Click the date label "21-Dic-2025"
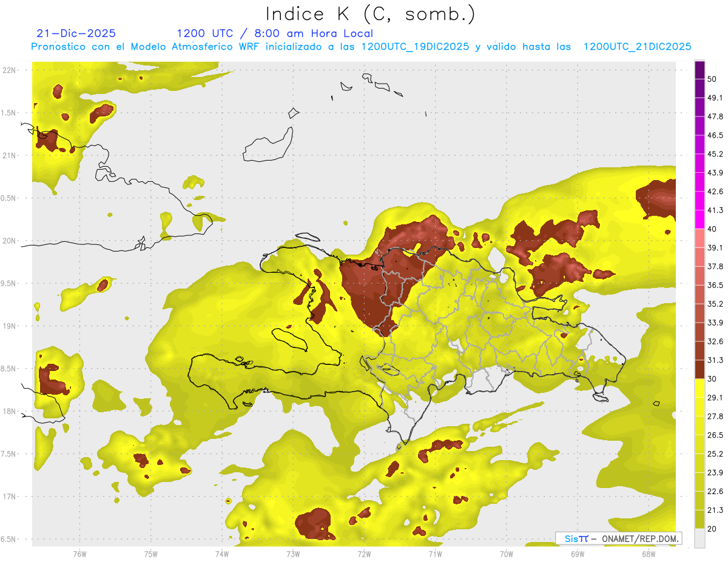The height and width of the screenshot is (562, 728). pos(76,33)
